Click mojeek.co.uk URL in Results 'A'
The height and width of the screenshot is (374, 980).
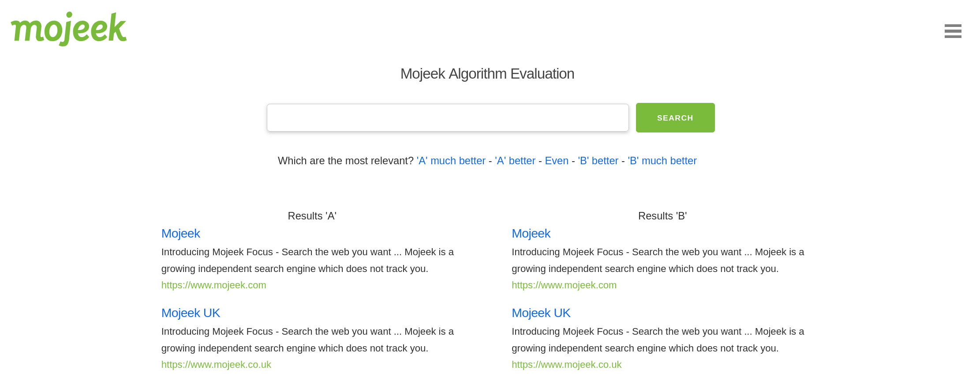(216, 365)
